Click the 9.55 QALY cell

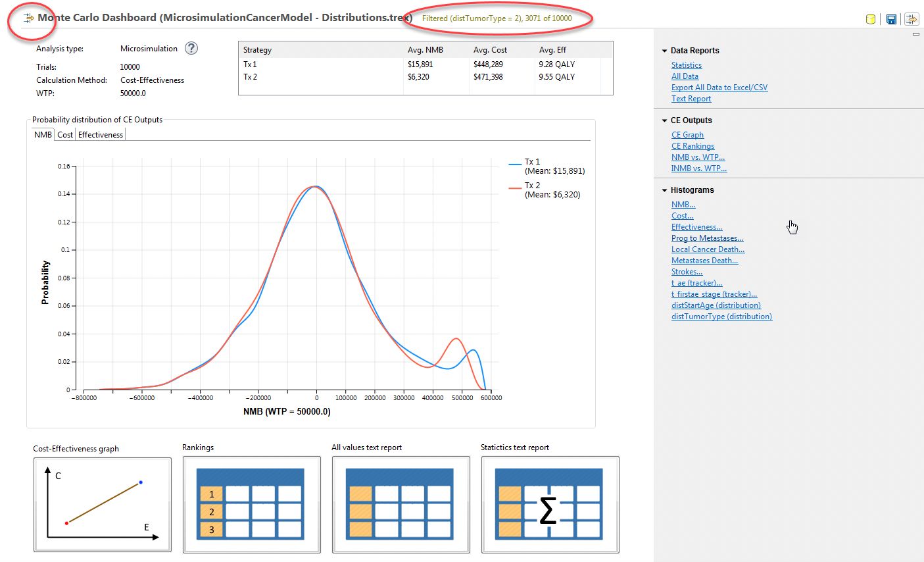(x=556, y=77)
